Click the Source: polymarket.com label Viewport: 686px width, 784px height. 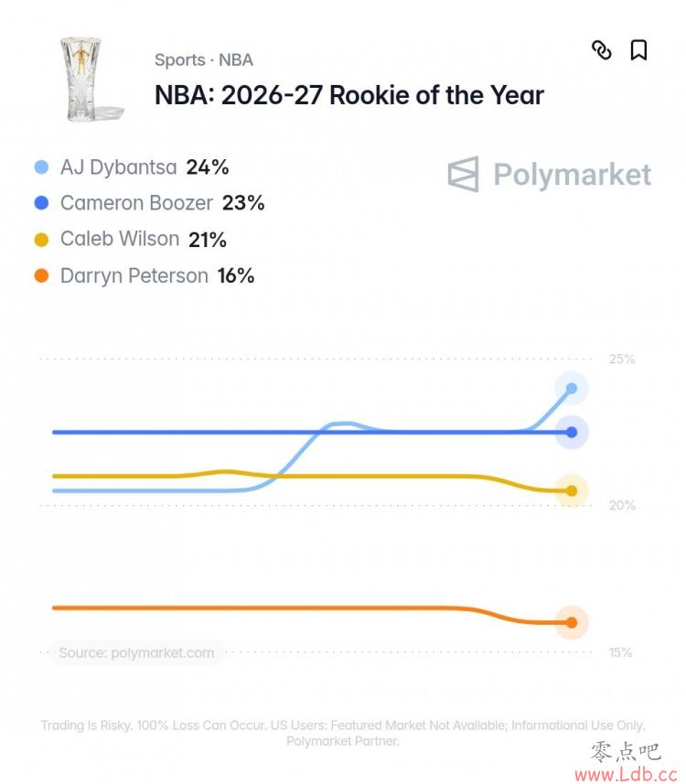[x=136, y=652]
